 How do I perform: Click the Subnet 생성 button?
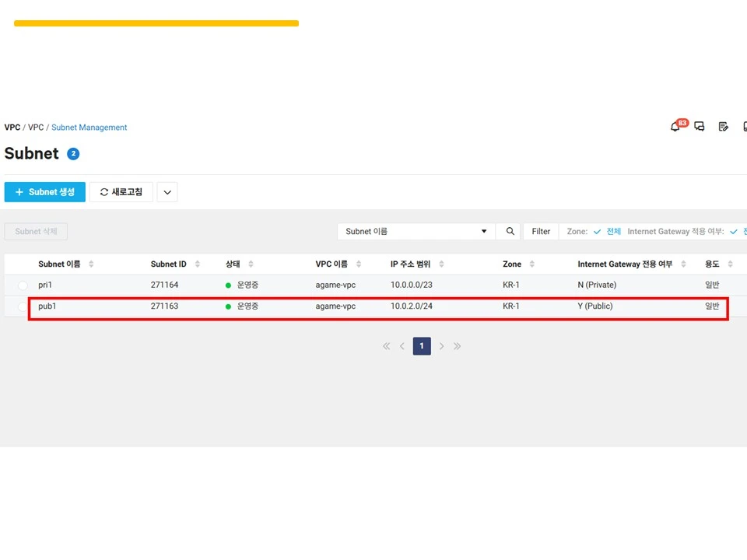45,192
